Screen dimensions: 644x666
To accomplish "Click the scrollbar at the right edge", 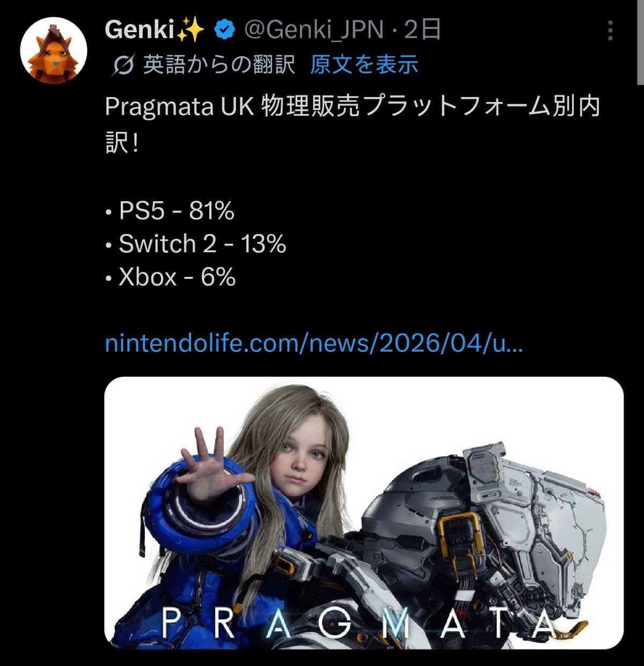I will click(x=640, y=42).
